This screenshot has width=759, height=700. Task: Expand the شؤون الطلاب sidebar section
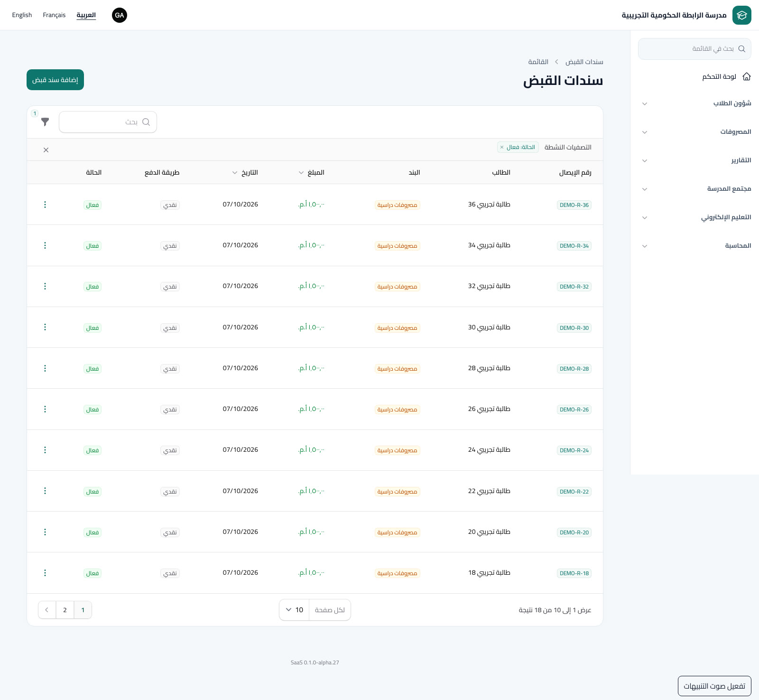[694, 103]
